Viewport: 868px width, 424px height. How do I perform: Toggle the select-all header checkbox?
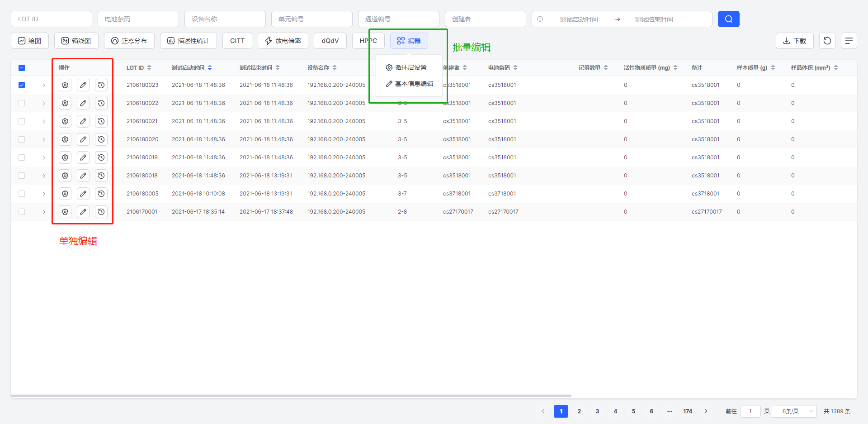click(22, 68)
